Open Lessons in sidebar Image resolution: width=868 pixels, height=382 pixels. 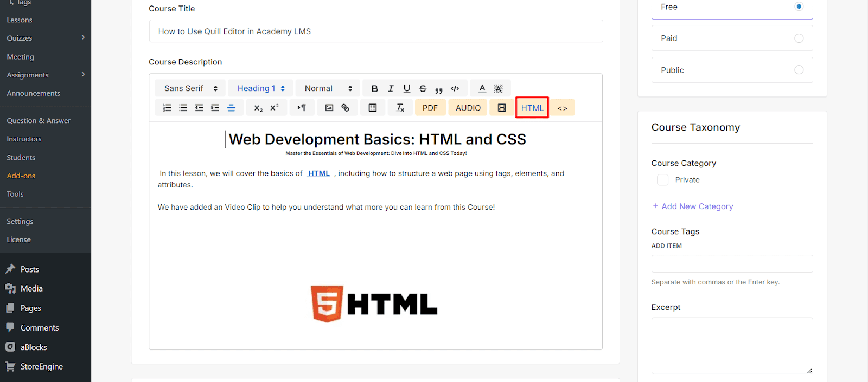click(20, 20)
